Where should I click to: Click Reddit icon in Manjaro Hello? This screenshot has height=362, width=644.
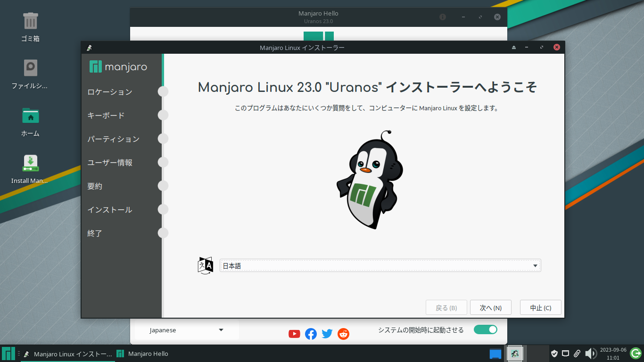pos(344,334)
